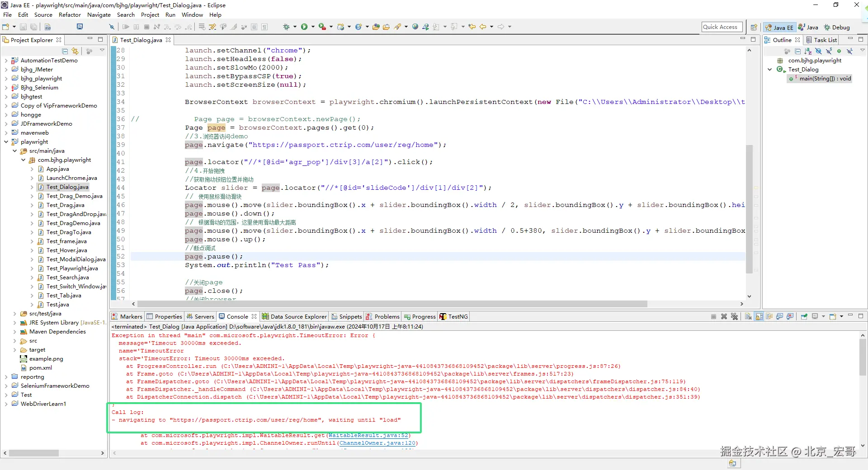Screen dimensions: 868x470
Task: Click Remove Launch icon in Console toolbar
Action: click(x=724, y=317)
